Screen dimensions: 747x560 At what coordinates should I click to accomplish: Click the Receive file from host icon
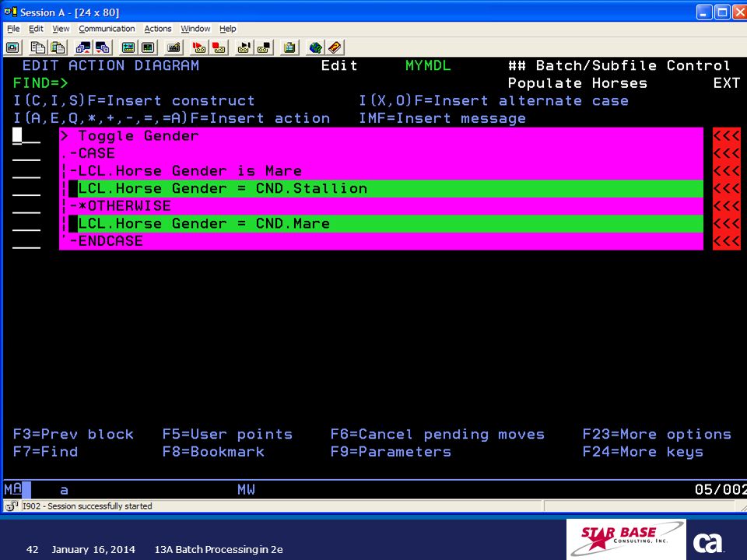click(103, 47)
